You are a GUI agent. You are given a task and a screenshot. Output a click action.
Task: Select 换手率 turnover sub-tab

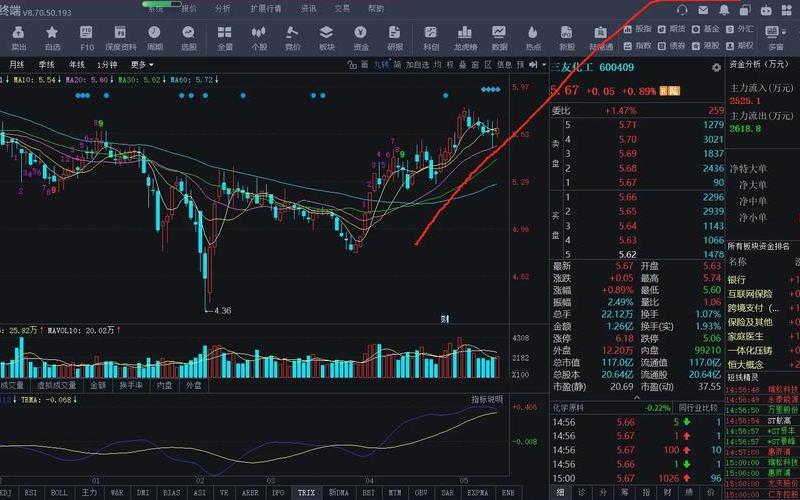(131, 385)
